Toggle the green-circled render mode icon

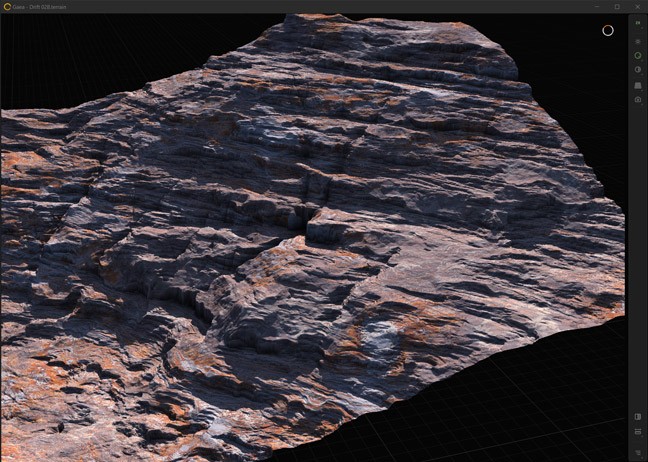coord(638,56)
